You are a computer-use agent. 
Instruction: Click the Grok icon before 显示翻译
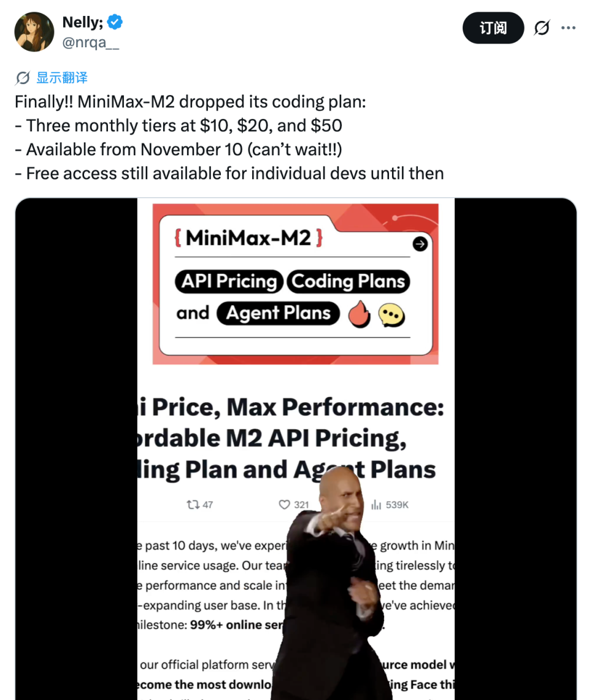point(23,78)
